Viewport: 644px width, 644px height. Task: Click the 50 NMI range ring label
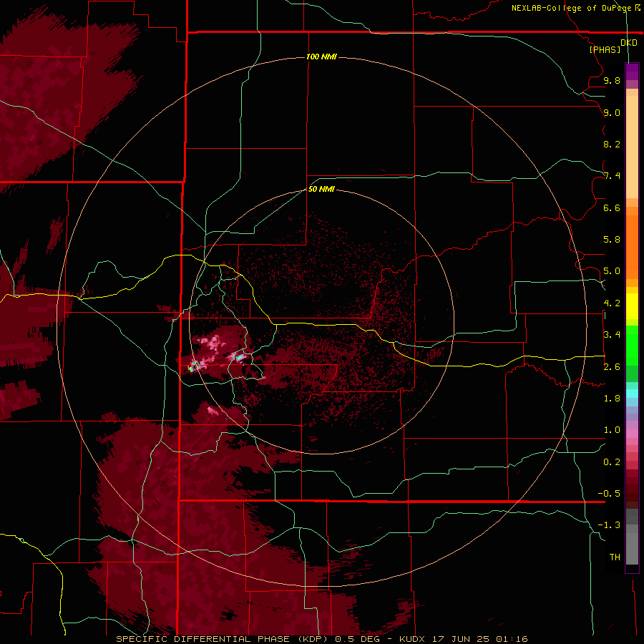[321, 189]
